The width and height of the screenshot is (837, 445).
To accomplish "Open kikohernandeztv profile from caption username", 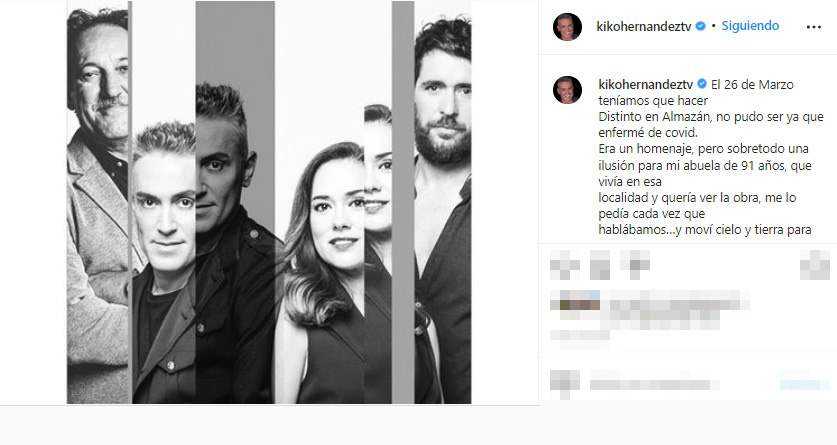I will (646, 84).
